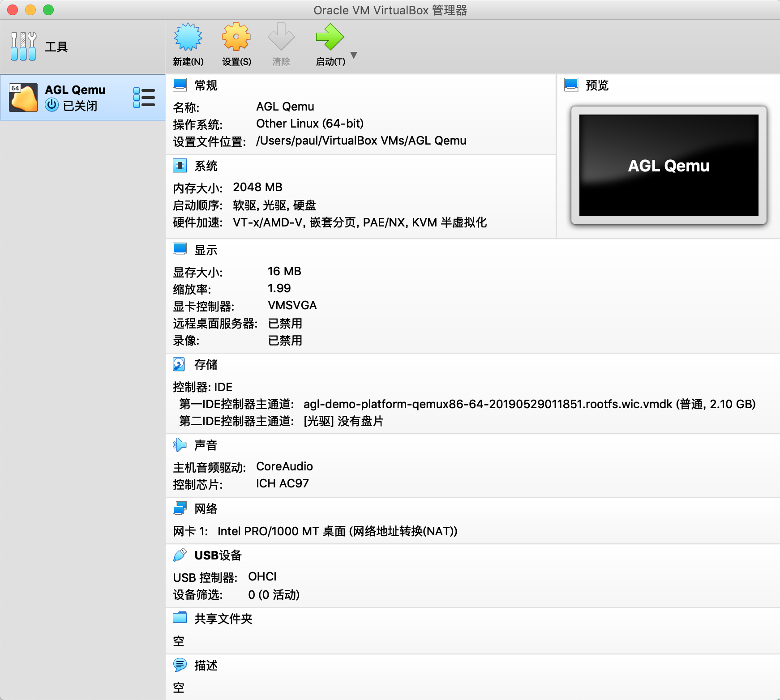
Task: Click the '1.99' scale factor value
Action: [279, 288]
